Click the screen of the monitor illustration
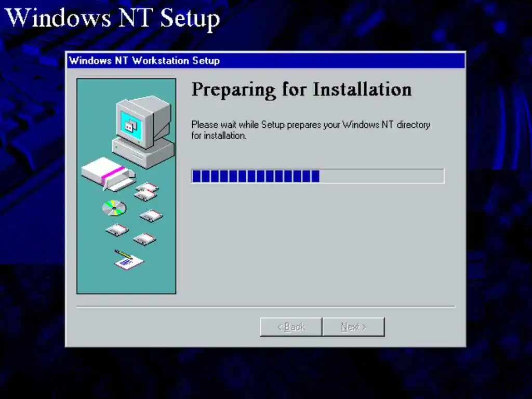The width and height of the screenshot is (532, 399). 131,126
